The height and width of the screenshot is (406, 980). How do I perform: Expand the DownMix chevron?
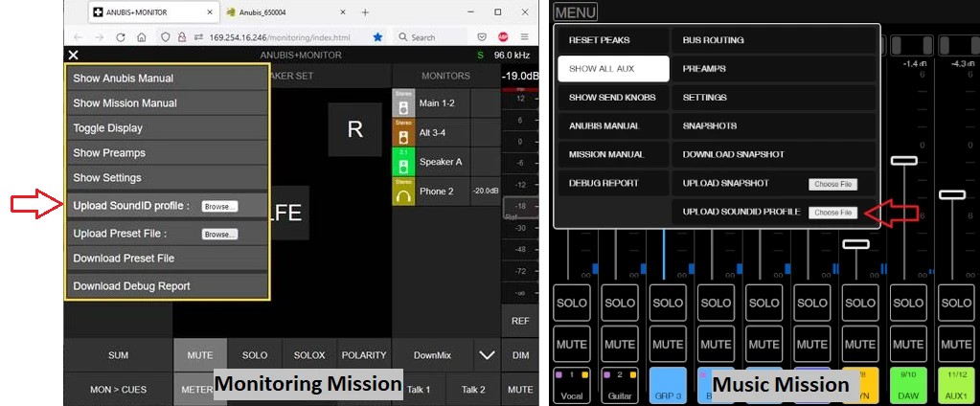pyautogui.click(x=487, y=355)
